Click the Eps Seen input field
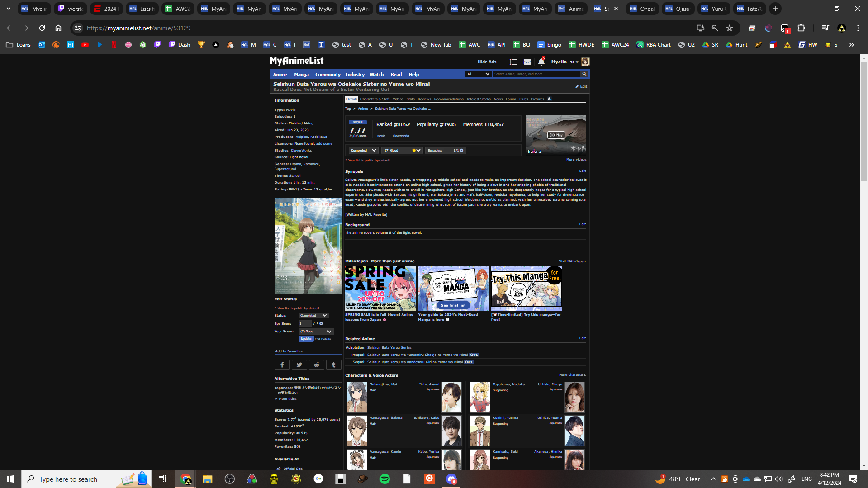868x488 pixels. [305, 324]
